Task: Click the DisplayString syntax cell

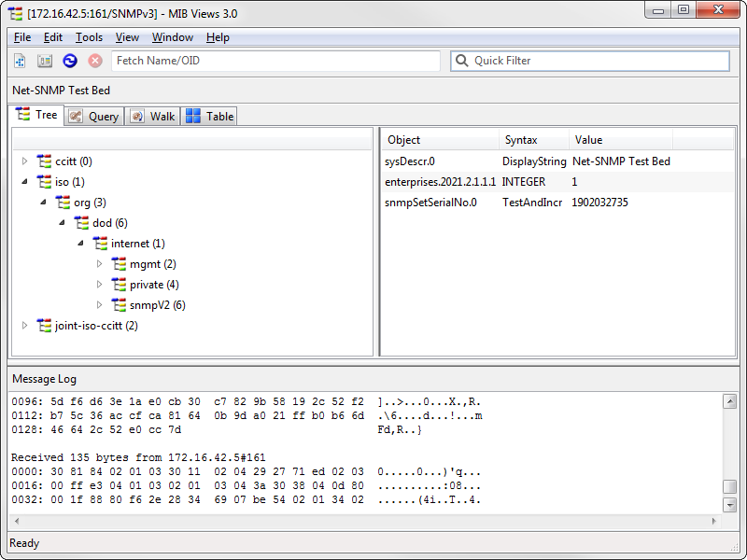Action: pyautogui.click(x=534, y=161)
